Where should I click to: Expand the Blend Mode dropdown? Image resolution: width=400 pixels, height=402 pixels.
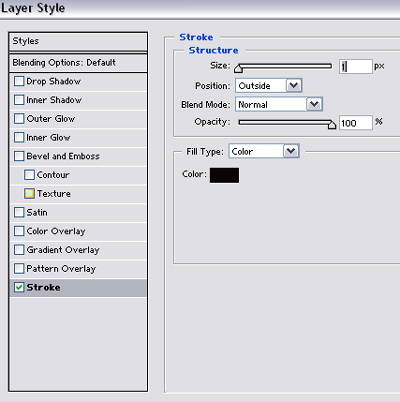pos(279,104)
